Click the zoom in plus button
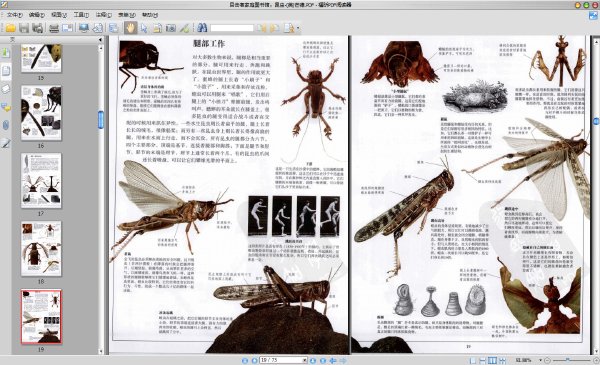 click(595, 360)
